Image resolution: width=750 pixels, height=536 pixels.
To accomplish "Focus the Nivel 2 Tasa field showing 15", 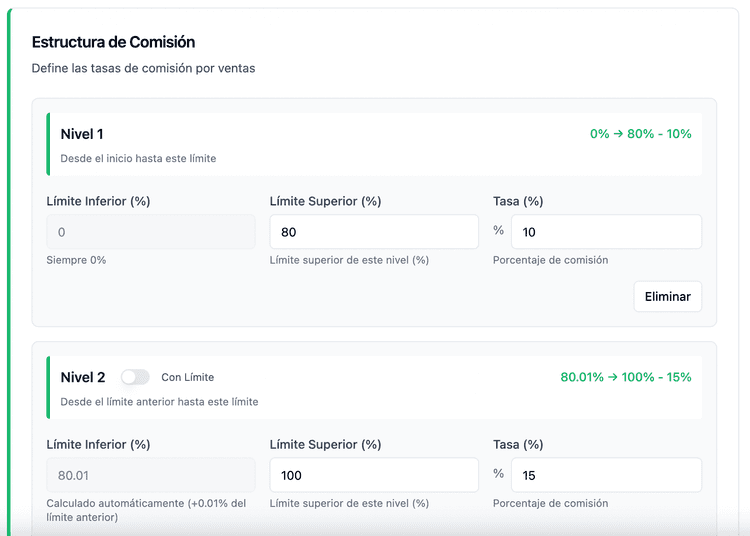I will point(606,475).
